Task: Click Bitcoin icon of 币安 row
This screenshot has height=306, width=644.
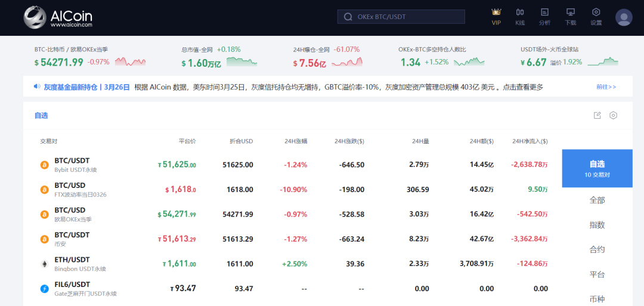Action: click(x=44, y=239)
